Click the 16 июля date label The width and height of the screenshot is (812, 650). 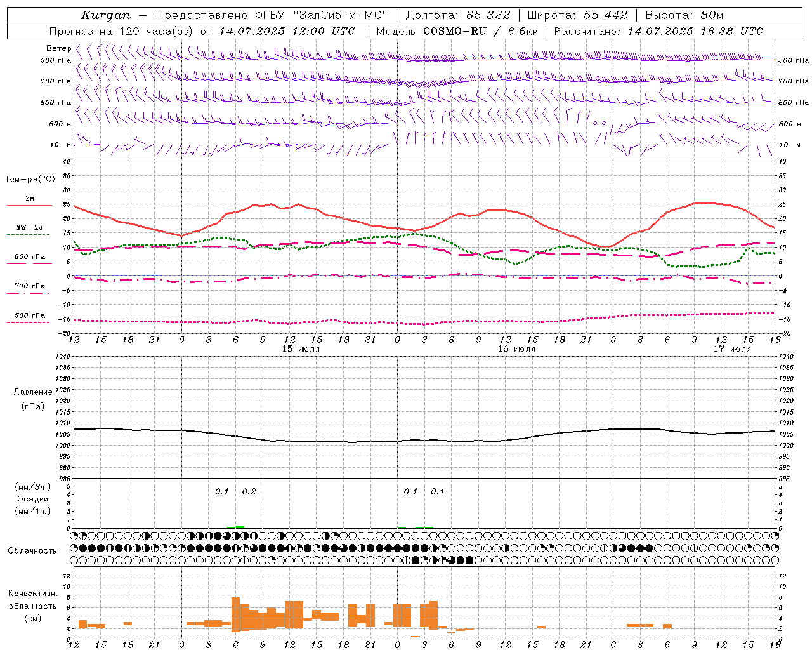coord(516,349)
